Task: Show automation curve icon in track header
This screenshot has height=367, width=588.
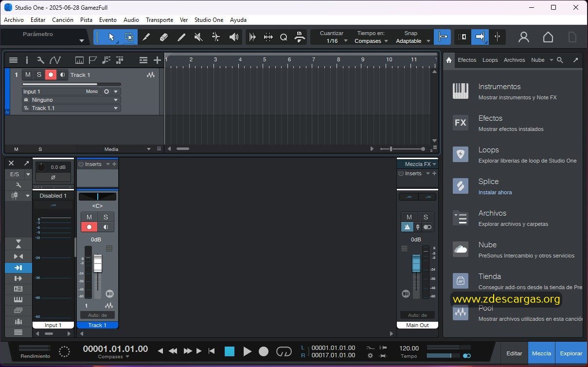Action: pos(55,60)
